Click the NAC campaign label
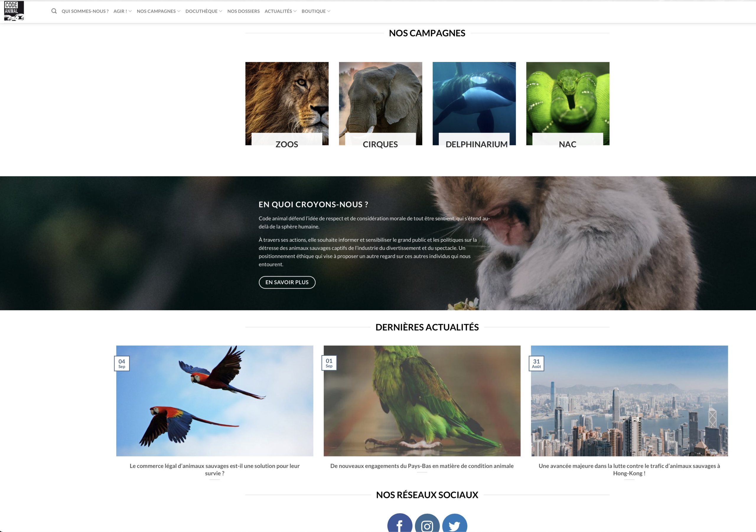Image resolution: width=756 pixels, height=532 pixels. point(568,144)
